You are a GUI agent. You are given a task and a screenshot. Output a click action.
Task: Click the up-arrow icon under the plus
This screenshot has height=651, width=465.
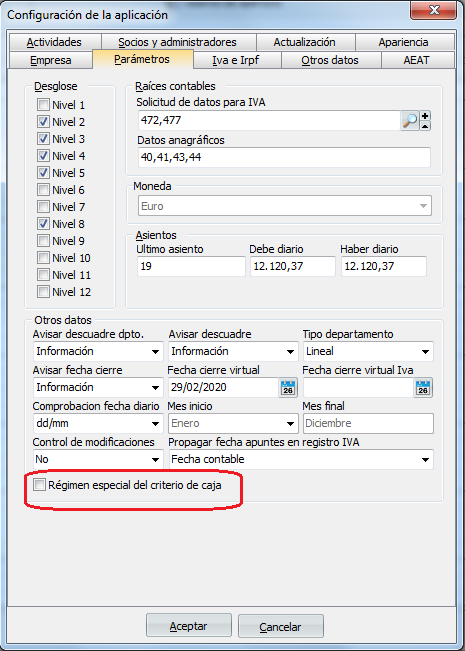click(425, 126)
